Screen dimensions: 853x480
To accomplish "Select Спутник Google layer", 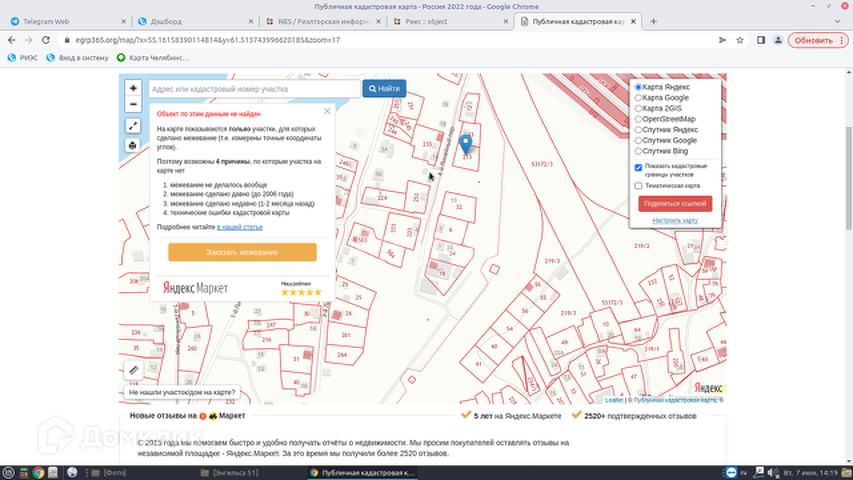I will (x=638, y=140).
